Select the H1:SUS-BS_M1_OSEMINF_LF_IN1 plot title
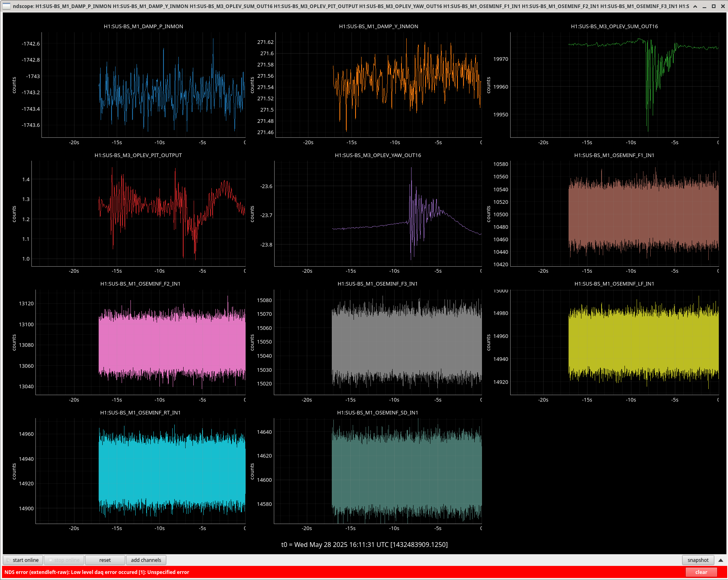Image resolution: width=728 pixels, height=580 pixels. (614, 284)
